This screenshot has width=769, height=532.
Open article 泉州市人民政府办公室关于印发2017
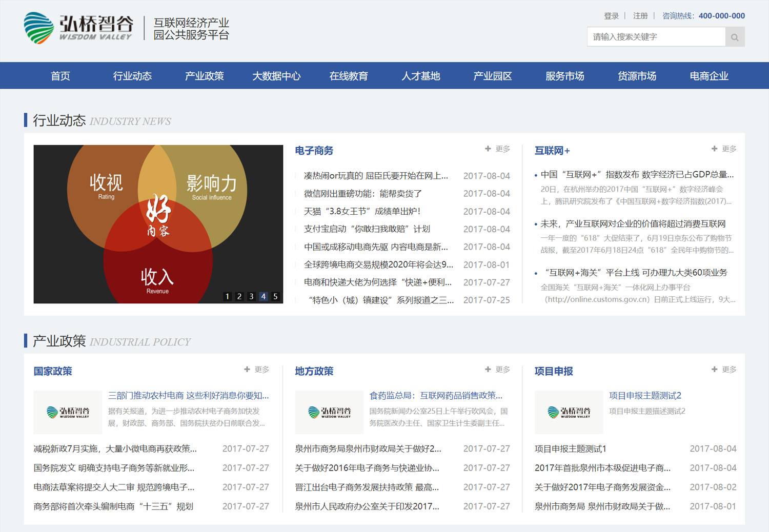point(367,506)
